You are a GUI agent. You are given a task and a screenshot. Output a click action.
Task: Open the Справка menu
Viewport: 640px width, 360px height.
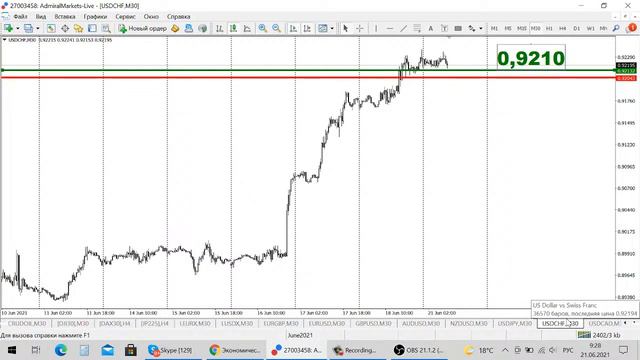[x=178, y=17]
